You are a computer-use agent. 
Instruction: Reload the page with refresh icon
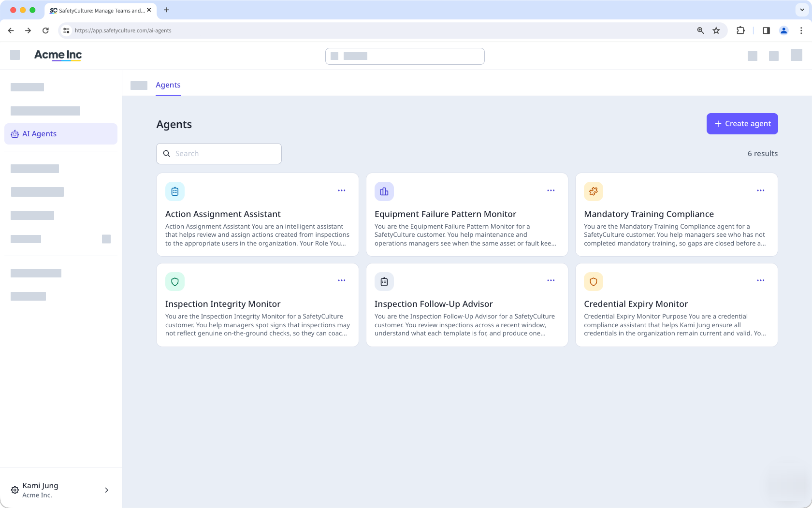(x=45, y=30)
